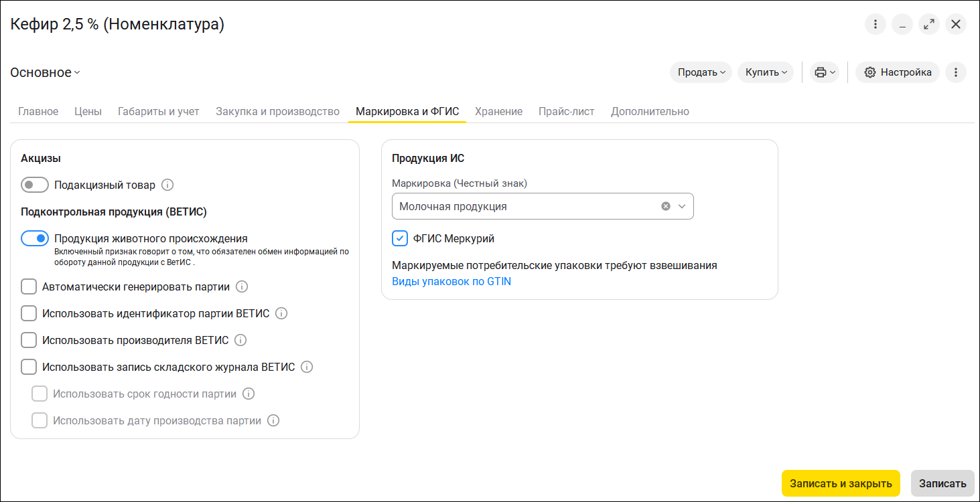Open the toolbar three-dot more menu
Screen dimensions: 980x502
tap(956, 72)
